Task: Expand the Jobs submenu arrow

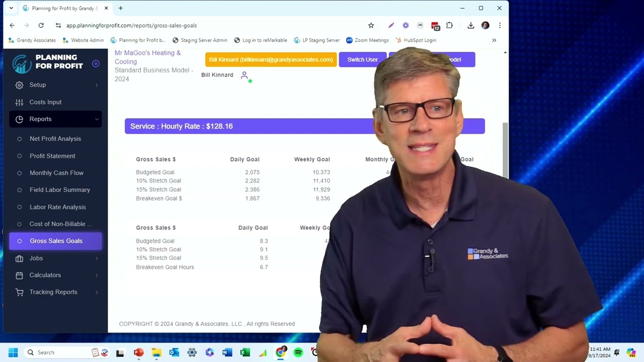Action: tap(97, 258)
